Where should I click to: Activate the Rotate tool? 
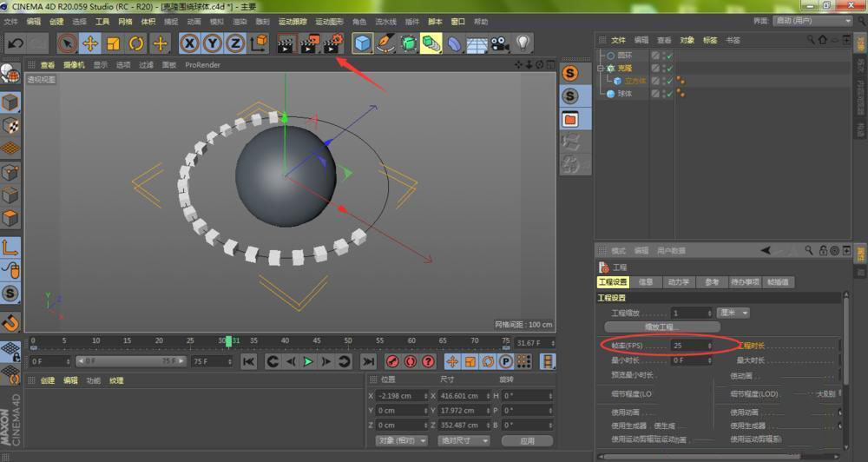point(136,43)
